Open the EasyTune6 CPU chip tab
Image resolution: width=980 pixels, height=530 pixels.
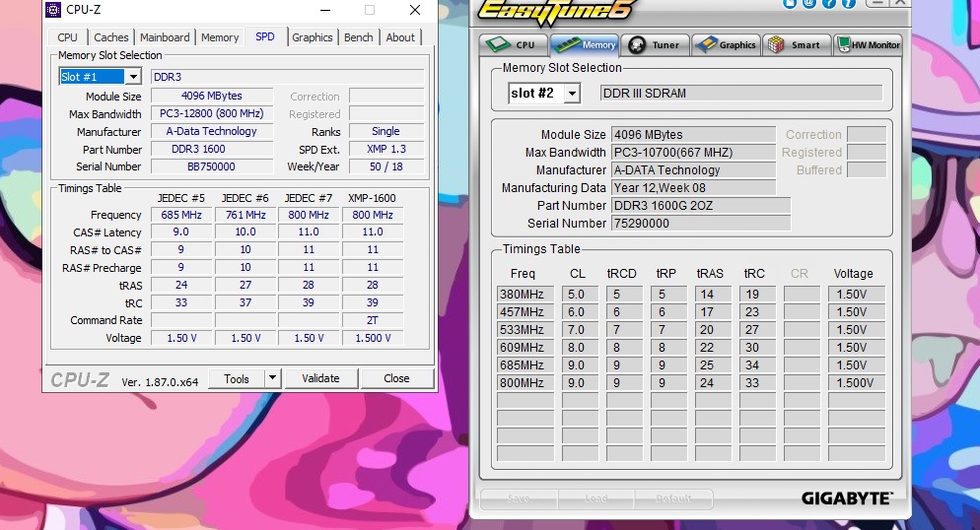pos(513,44)
